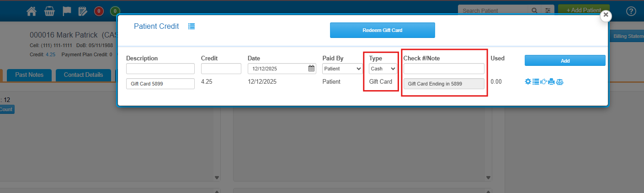Open the notepad with pencil icon
This screenshot has width=644, height=193.
click(x=83, y=11)
